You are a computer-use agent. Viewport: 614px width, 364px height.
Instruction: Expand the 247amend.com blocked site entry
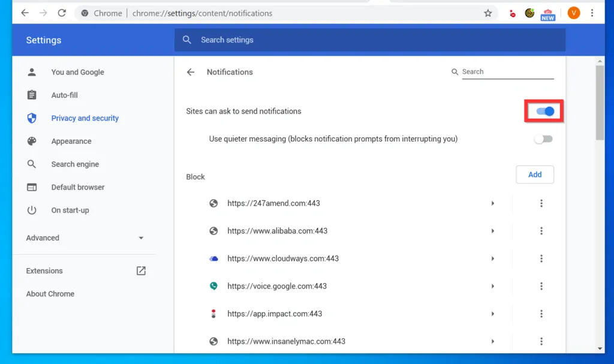point(493,203)
